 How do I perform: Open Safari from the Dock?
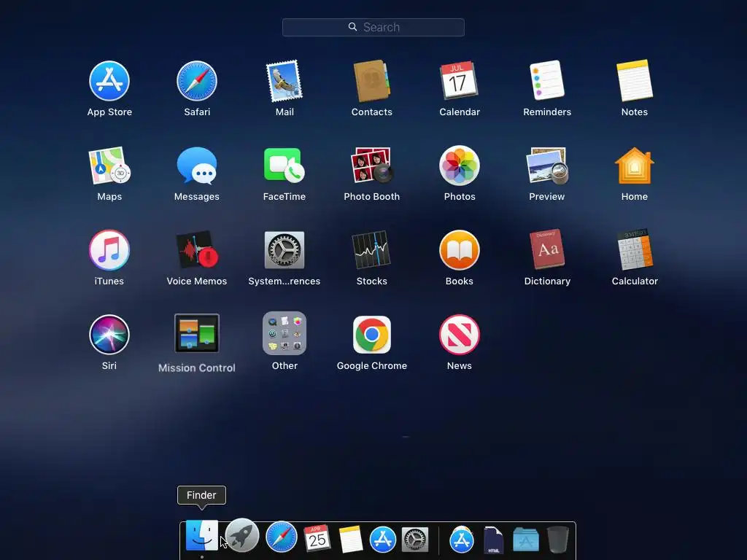pyautogui.click(x=281, y=537)
